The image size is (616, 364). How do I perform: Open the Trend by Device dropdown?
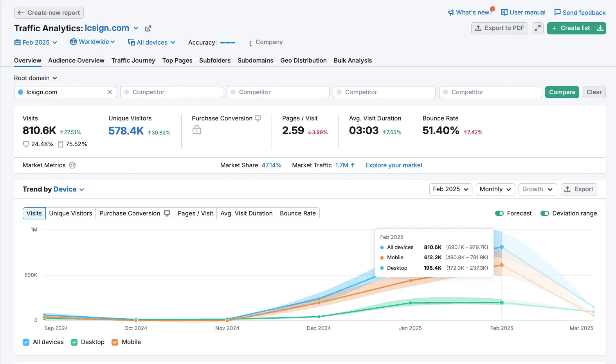pyautogui.click(x=69, y=189)
